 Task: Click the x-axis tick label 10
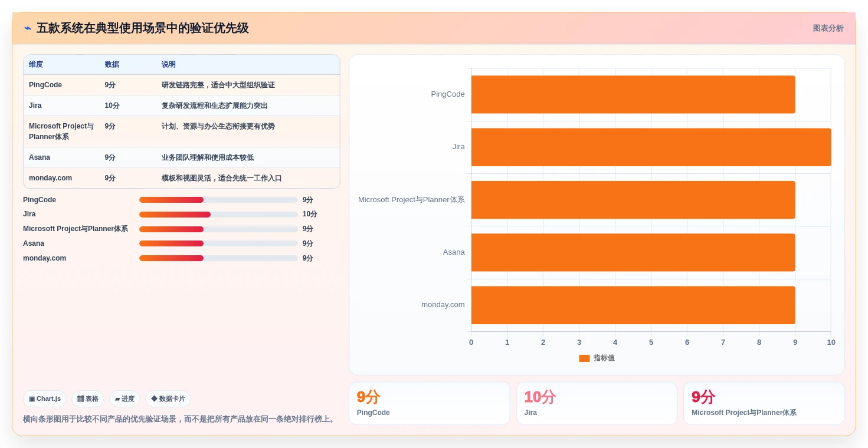pyautogui.click(x=831, y=342)
